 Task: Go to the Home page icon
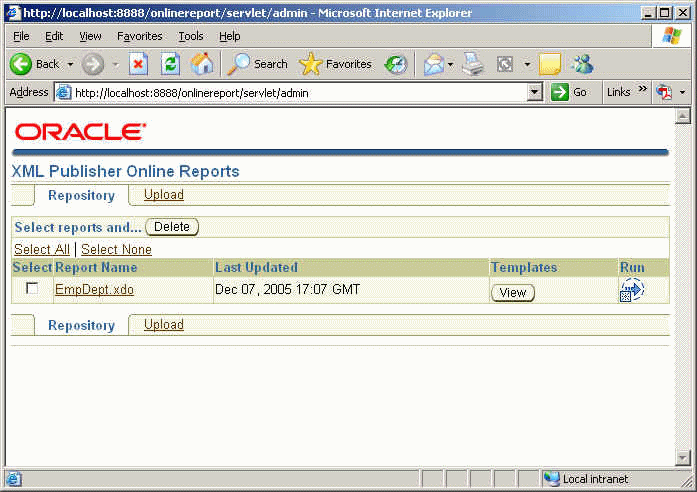point(202,64)
